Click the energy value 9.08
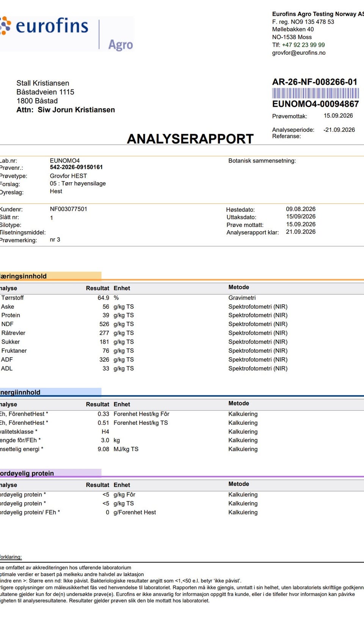The width and height of the screenshot is (364, 618). point(104,449)
